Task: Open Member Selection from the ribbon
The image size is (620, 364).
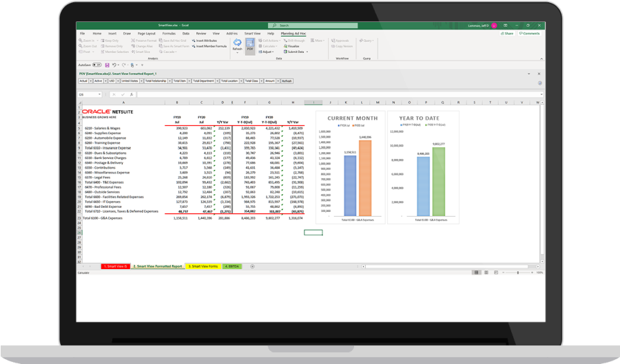Action: point(114,52)
